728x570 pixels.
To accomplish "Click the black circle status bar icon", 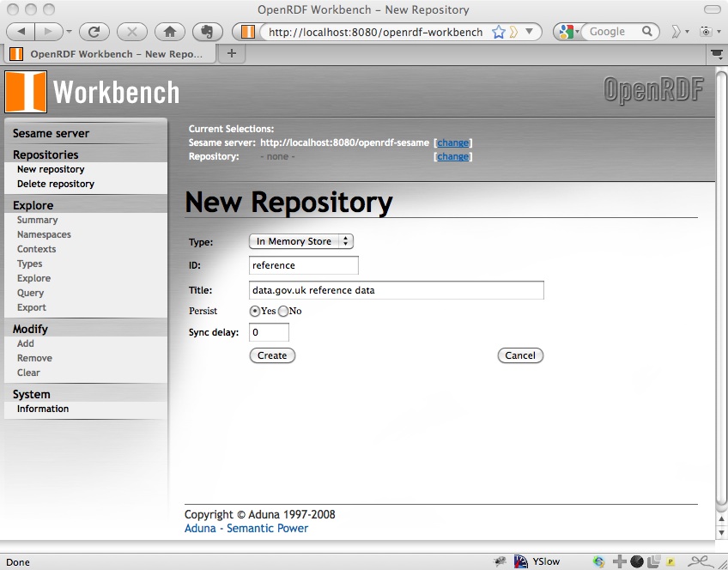I will point(637,561).
